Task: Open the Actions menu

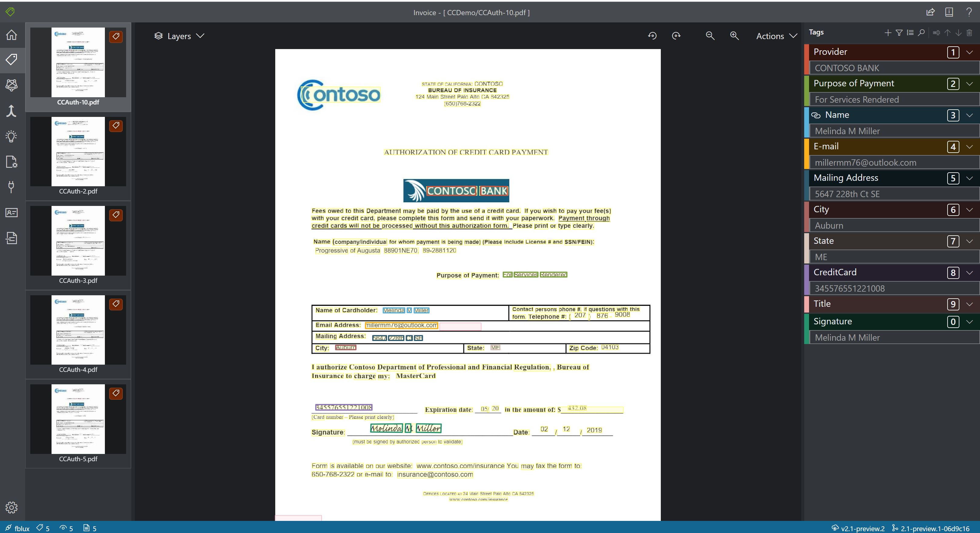Action: [x=776, y=35]
